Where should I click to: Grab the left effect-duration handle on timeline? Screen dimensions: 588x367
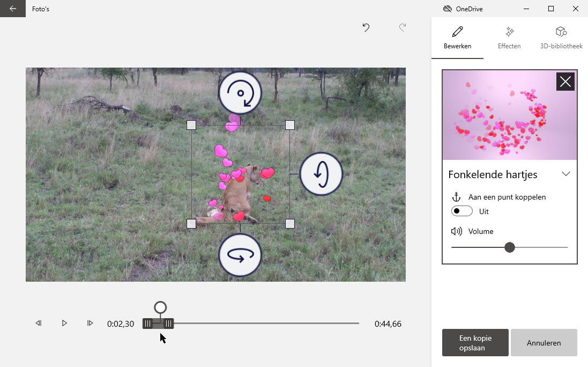(148, 324)
